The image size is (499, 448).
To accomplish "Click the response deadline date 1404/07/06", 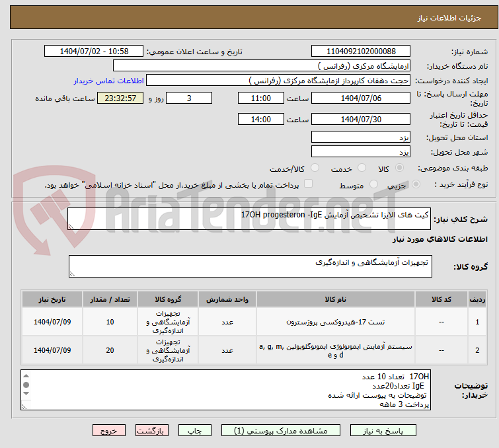I will tap(361, 98).
